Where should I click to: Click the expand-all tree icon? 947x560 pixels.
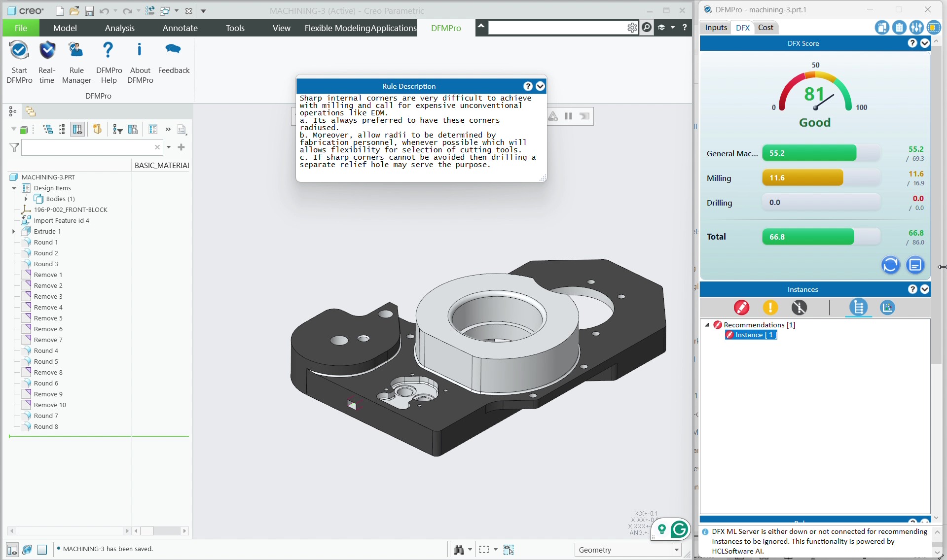(48, 129)
